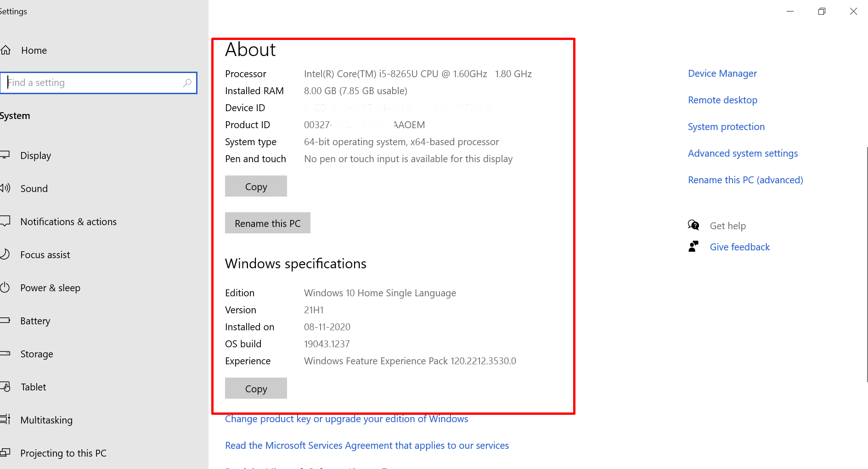Image resolution: width=868 pixels, height=469 pixels.
Task: Click the Get help icon
Action: pos(693,225)
